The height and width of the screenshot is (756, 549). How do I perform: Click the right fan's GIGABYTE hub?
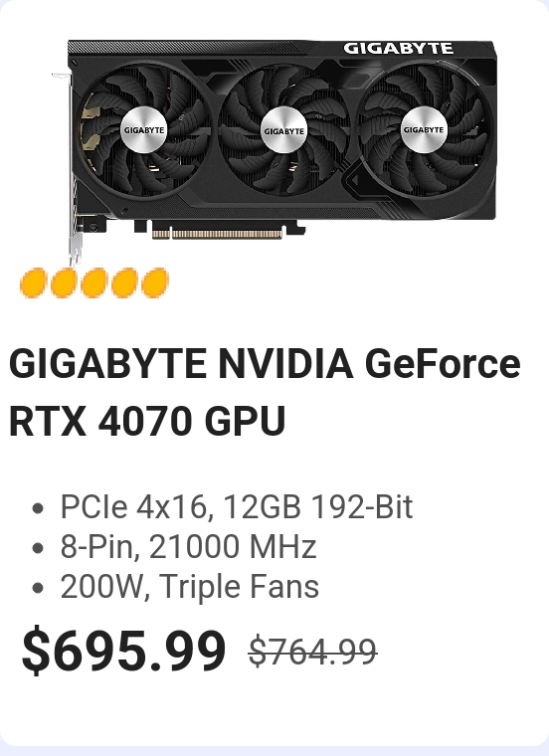(x=424, y=129)
